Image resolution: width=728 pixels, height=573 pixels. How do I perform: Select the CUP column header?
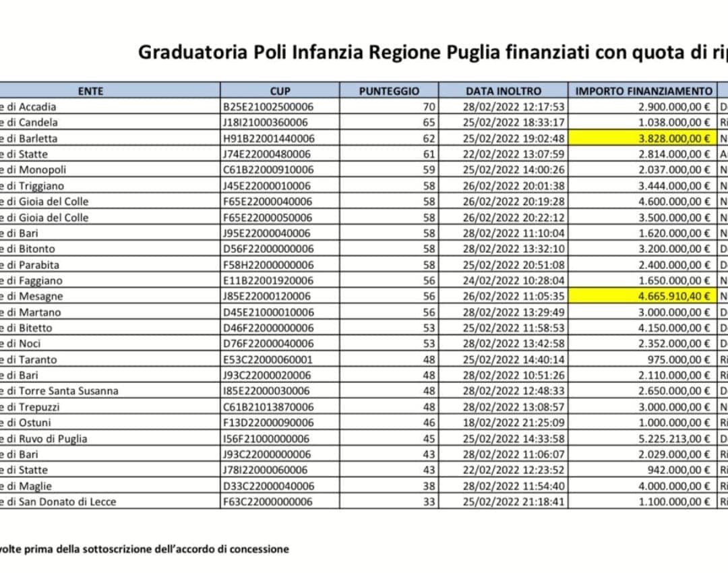(x=279, y=90)
